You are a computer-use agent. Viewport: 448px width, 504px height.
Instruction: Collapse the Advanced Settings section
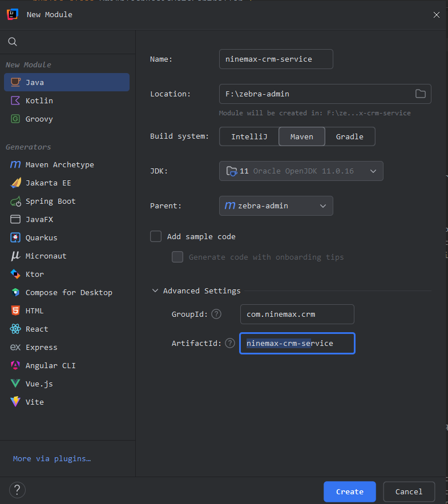pyautogui.click(x=155, y=291)
